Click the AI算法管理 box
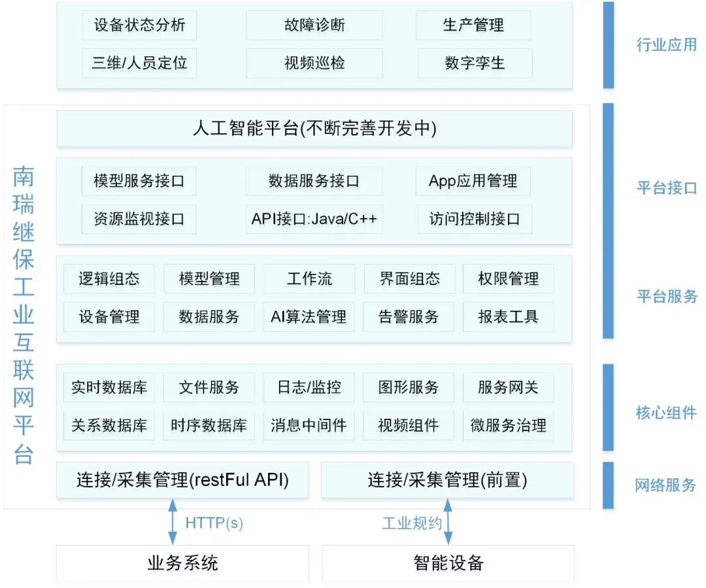The width and height of the screenshot is (706, 588). pos(309,317)
